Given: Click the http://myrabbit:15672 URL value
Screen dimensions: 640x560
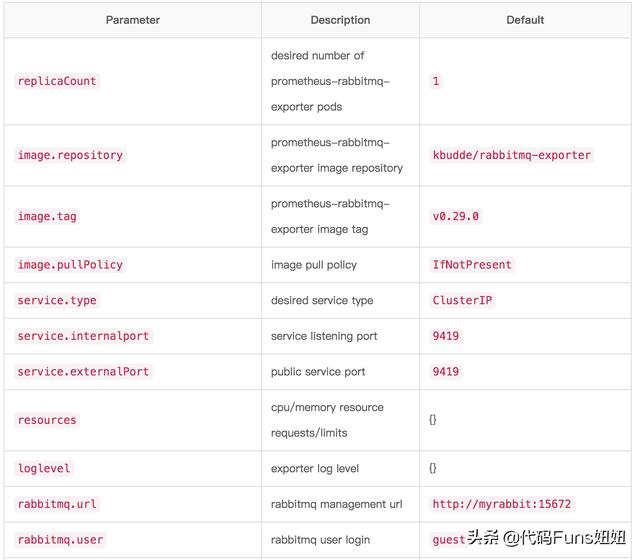Looking at the screenshot, I should tap(502, 504).
